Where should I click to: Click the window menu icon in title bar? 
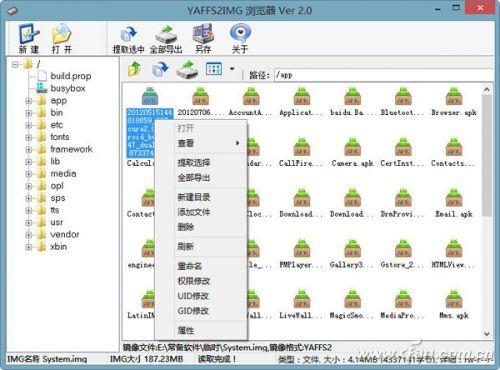[12, 11]
